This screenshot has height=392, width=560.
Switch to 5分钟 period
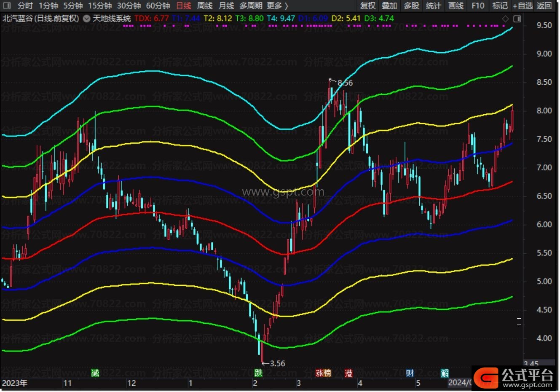point(73,5)
